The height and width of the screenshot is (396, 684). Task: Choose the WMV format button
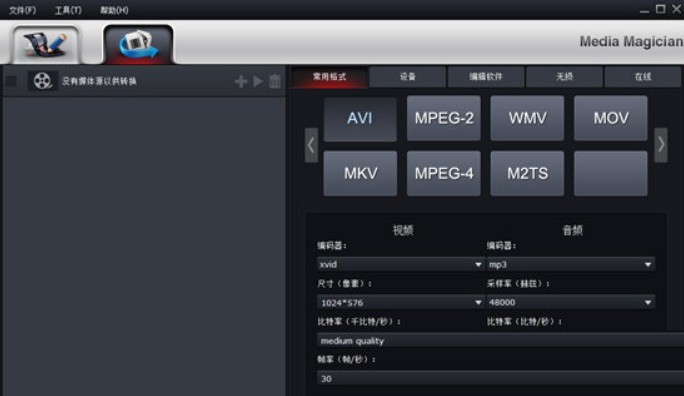[527, 119]
